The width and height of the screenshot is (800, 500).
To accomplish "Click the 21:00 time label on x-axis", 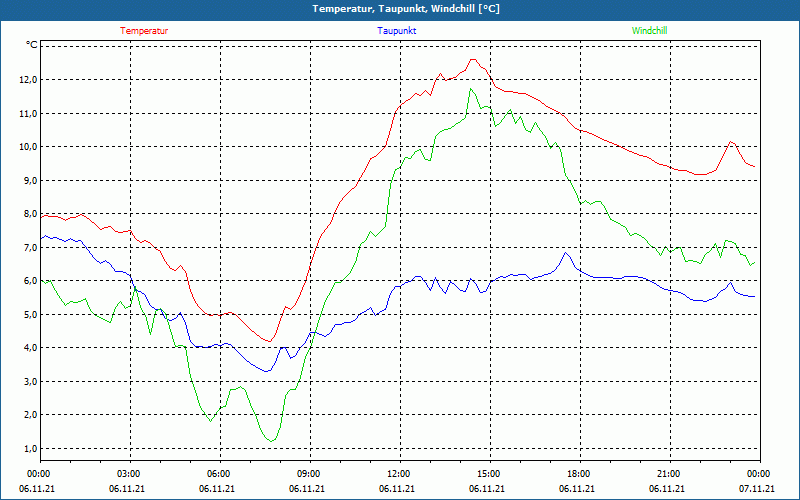I will tap(668, 474).
